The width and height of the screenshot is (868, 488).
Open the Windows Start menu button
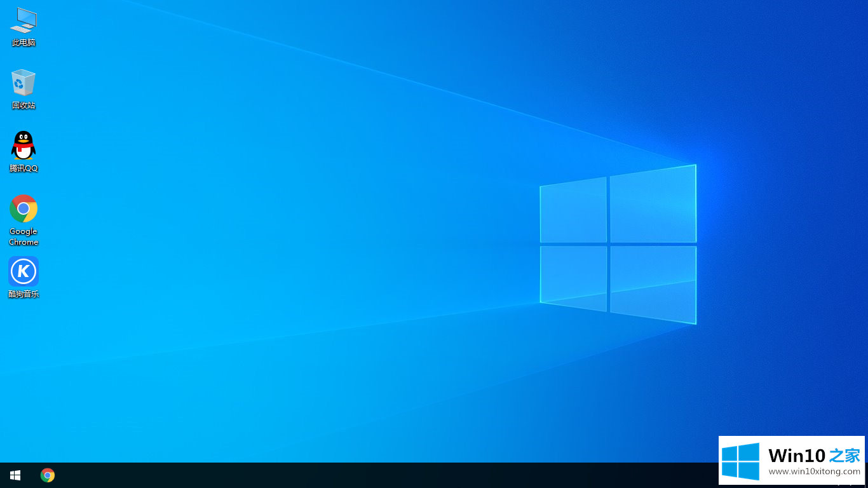[x=15, y=475]
